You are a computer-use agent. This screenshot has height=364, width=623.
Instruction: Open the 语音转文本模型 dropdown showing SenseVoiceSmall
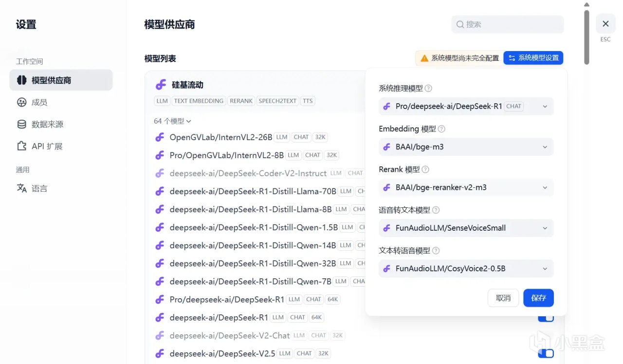pos(466,228)
